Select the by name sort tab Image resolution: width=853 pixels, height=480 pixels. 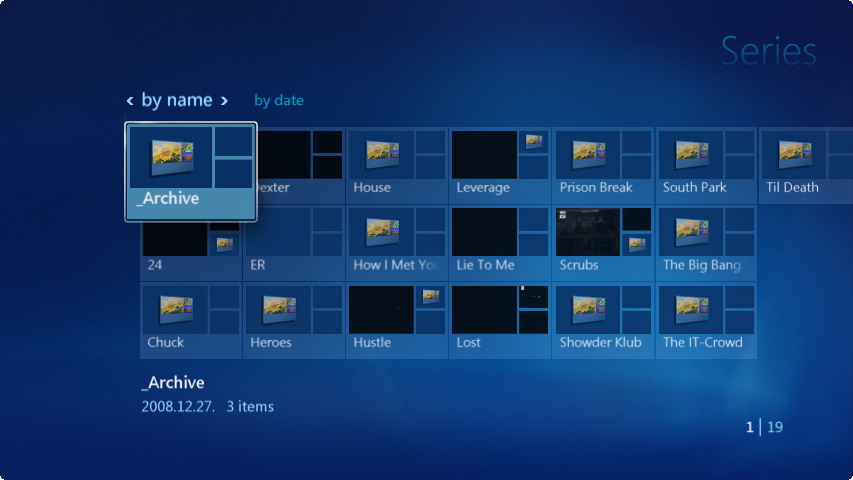[x=177, y=100]
